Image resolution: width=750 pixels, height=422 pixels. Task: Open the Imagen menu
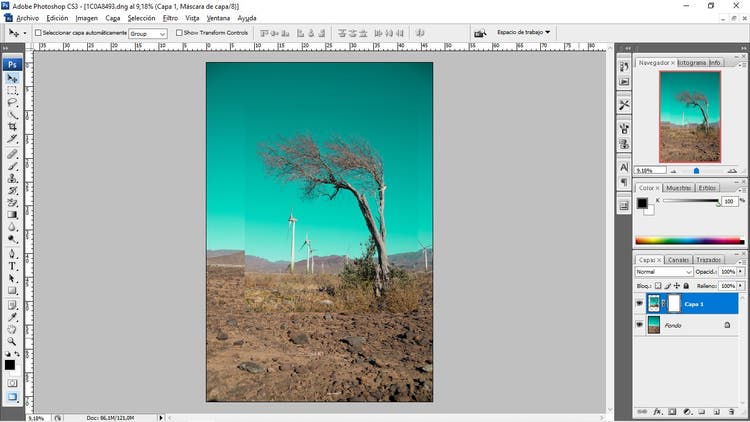[x=87, y=18]
